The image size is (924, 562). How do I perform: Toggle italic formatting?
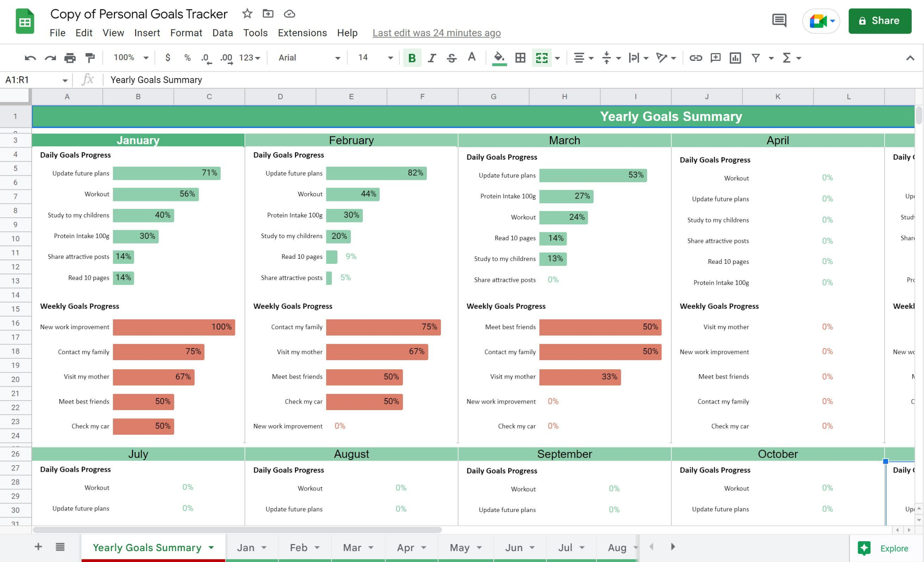point(432,58)
